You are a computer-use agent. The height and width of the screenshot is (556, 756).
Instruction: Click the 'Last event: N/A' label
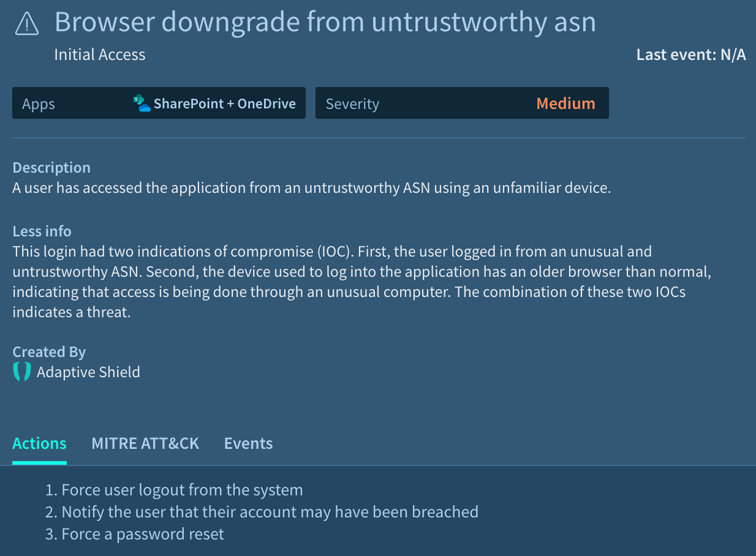tap(690, 54)
